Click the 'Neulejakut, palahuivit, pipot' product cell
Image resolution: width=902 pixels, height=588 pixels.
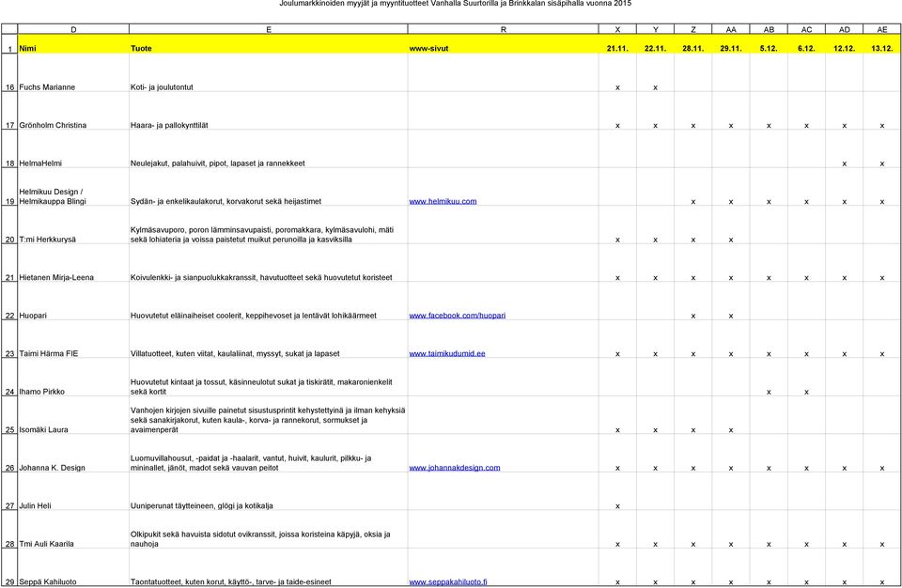[269, 148]
